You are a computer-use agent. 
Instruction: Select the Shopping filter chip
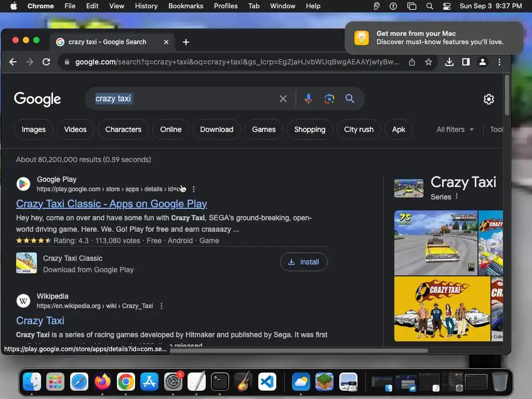pos(310,129)
